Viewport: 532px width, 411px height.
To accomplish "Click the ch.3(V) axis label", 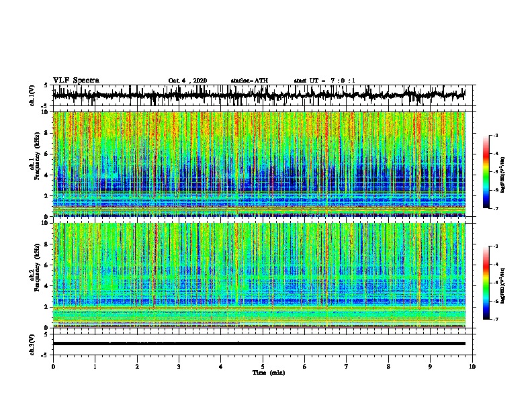I will (32, 345).
